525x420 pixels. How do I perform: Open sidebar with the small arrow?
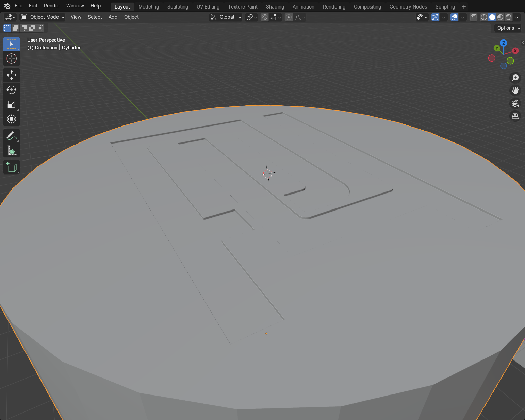point(523,43)
